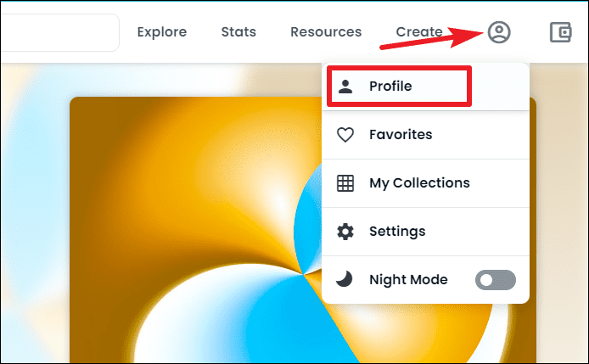Click the Create navigation link

pos(419,32)
